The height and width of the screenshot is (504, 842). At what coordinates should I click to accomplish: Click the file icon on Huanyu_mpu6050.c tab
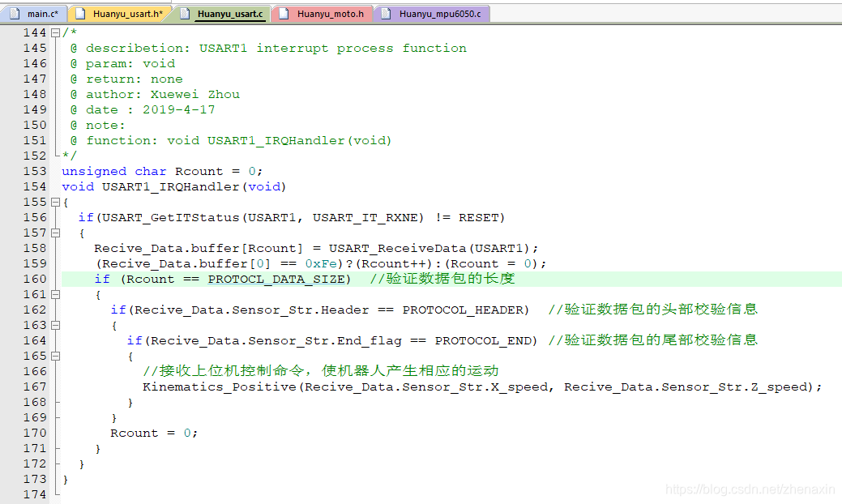(386, 14)
